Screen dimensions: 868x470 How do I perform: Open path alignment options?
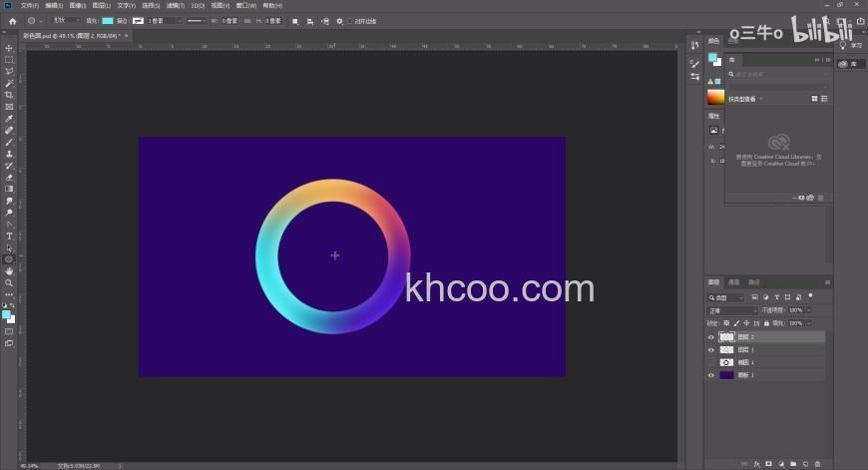point(310,21)
